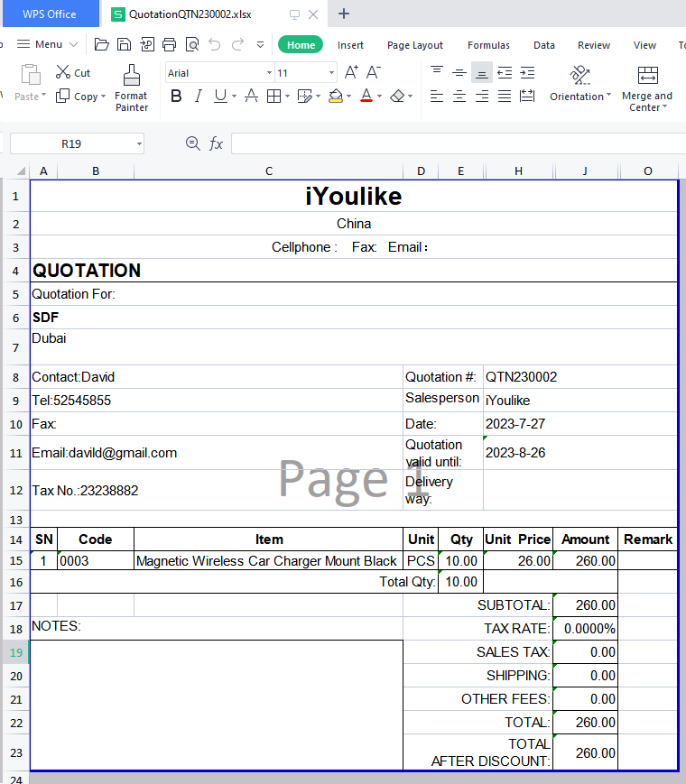The image size is (686, 784).
Task: Expand the Menu dropdown chevron
Action: pyautogui.click(x=73, y=44)
